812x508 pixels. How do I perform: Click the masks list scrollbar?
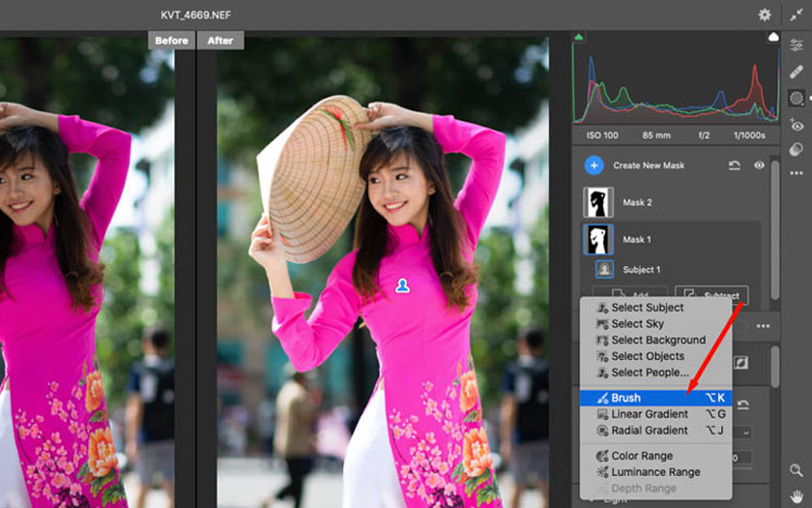[x=774, y=229]
